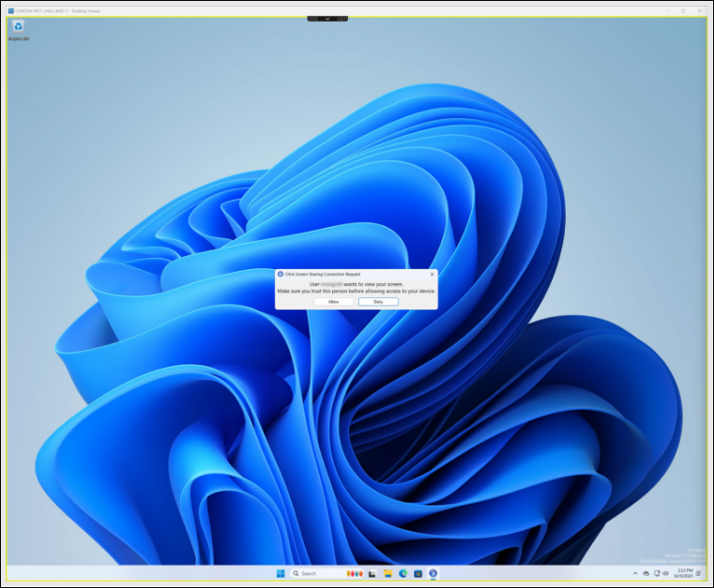Viewport: 714px width, 588px height.
Task: Open Task View from the taskbar
Action: pos(372,573)
